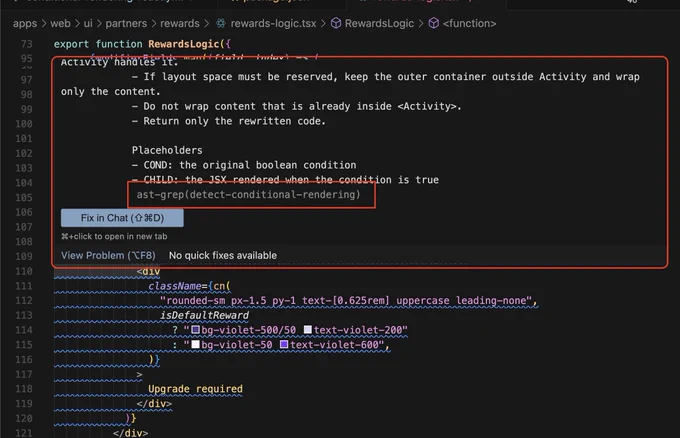Select 'apps' in the breadcrumb
The image size is (680, 438).
25,23
